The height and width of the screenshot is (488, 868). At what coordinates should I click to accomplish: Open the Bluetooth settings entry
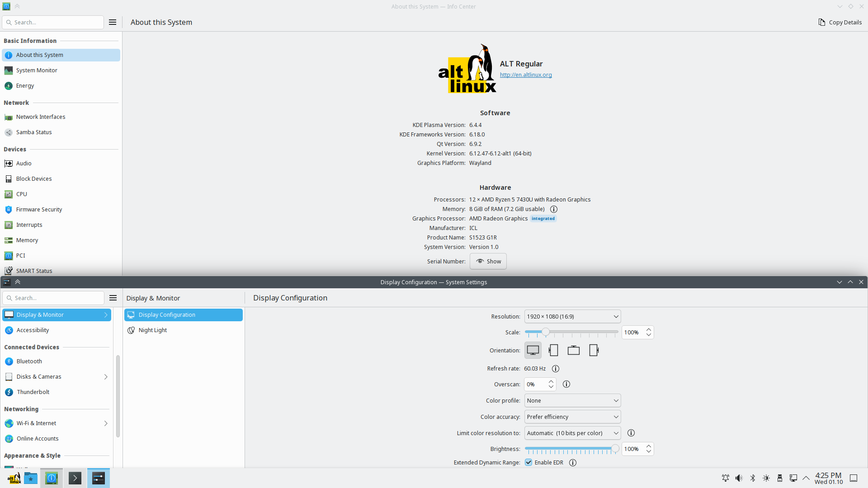tap(29, 361)
